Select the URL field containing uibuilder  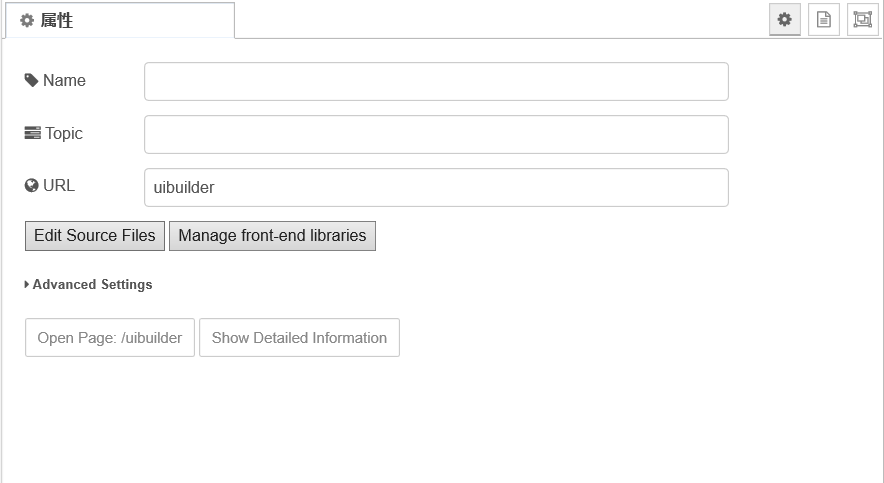coord(436,187)
